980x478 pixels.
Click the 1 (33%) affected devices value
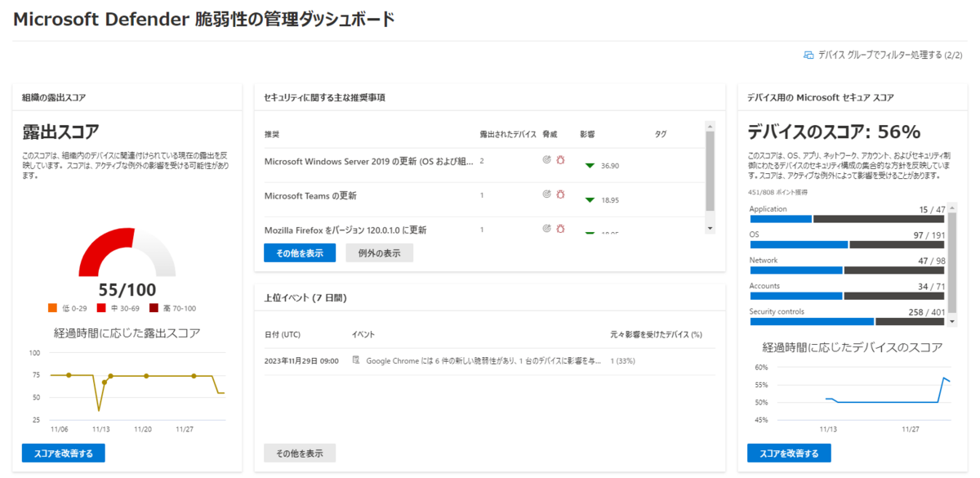623,360
